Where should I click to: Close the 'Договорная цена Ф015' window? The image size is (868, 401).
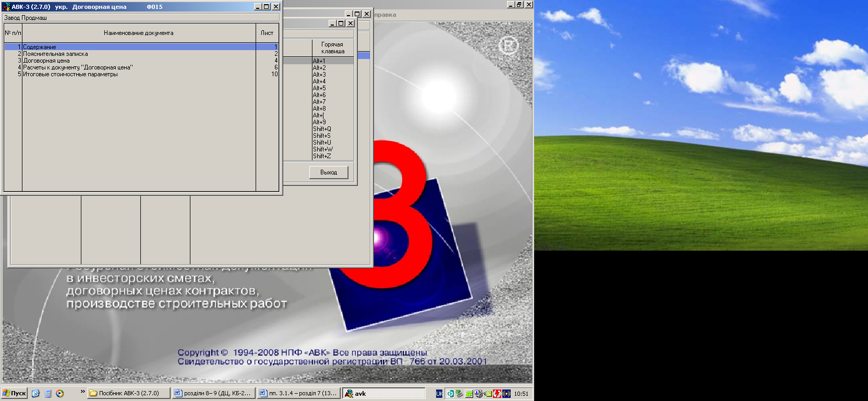[x=276, y=7]
